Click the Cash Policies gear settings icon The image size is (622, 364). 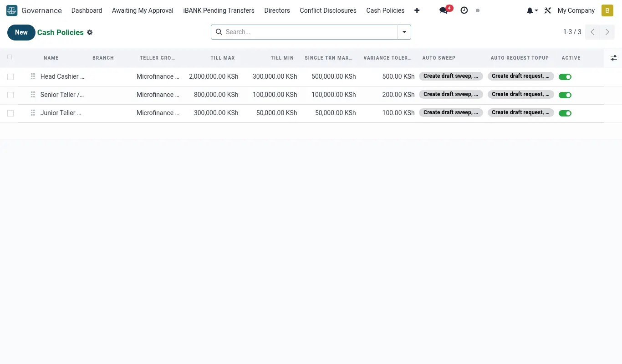click(90, 32)
